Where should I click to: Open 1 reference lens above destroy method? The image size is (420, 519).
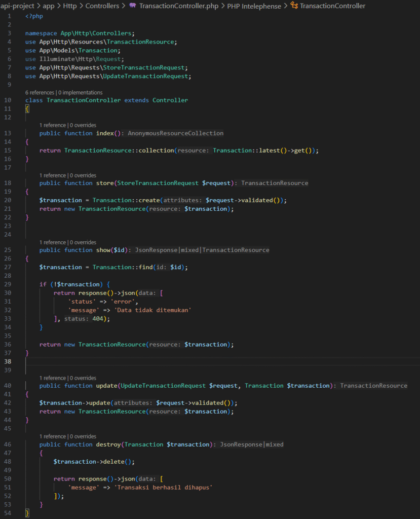[53, 436]
